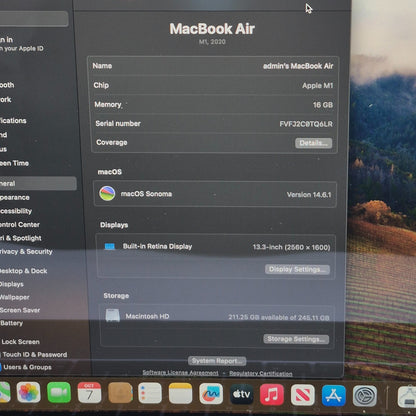Click the Coverage Details button
The height and width of the screenshot is (416, 416).
click(x=313, y=143)
